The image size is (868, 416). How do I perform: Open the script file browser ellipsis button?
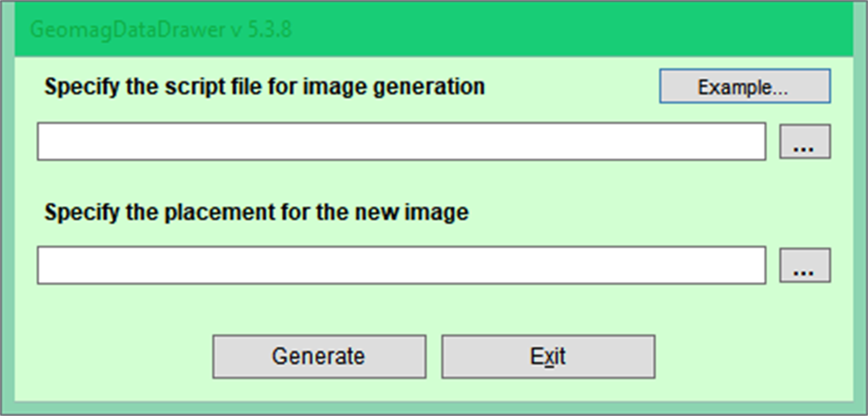click(804, 142)
